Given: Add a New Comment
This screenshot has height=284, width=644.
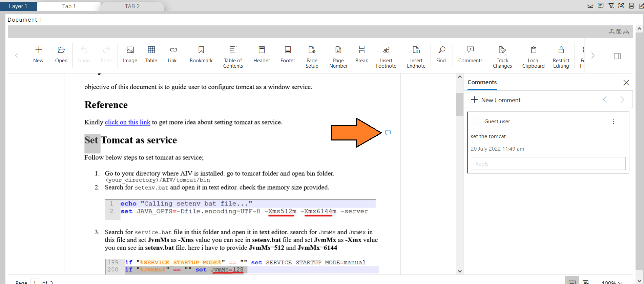Looking at the screenshot, I should (496, 100).
